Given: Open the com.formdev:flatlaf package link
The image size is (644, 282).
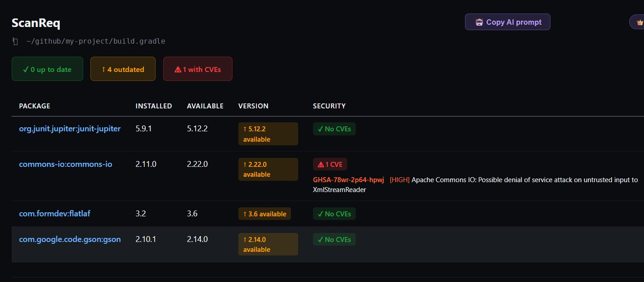Looking at the screenshot, I should 54,214.
